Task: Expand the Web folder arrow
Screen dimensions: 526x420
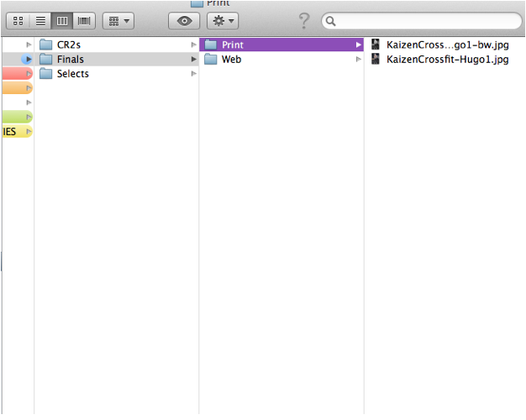Action: tap(359, 60)
